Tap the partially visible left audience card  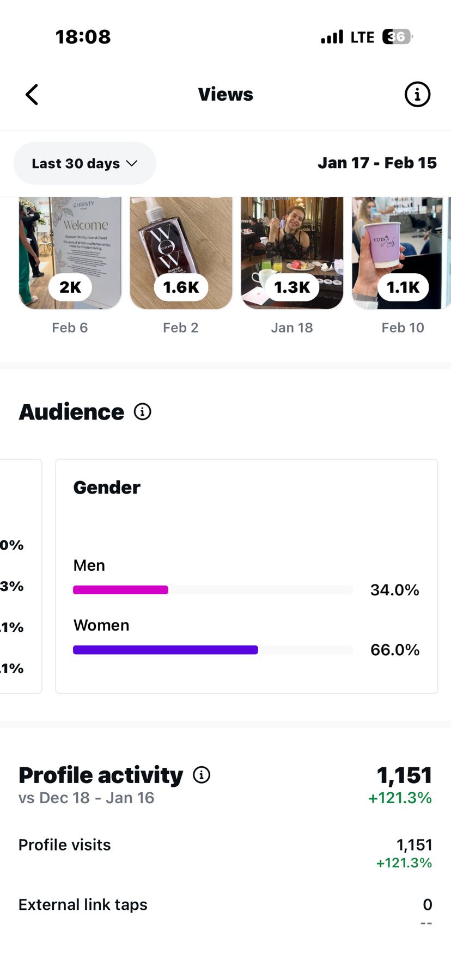click(20, 576)
